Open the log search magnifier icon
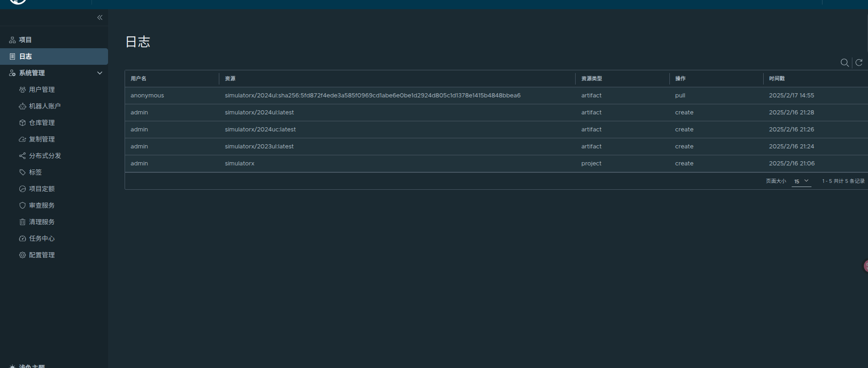 845,62
